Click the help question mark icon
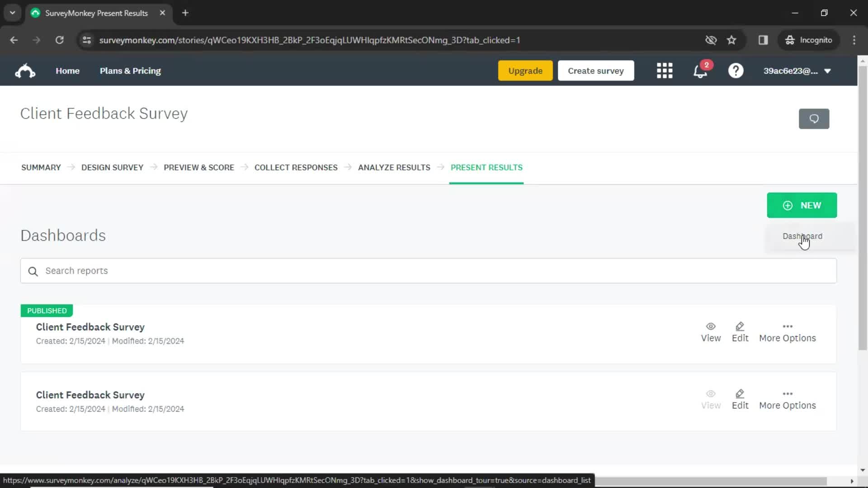The width and height of the screenshot is (868, 488). click(x=735, y=71)
